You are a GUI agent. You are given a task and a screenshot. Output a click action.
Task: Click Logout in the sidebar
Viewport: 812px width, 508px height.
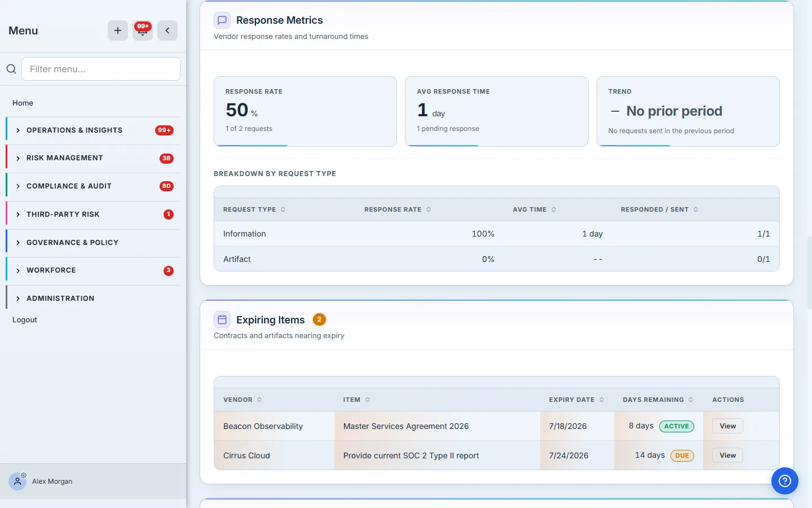(25, 319)
